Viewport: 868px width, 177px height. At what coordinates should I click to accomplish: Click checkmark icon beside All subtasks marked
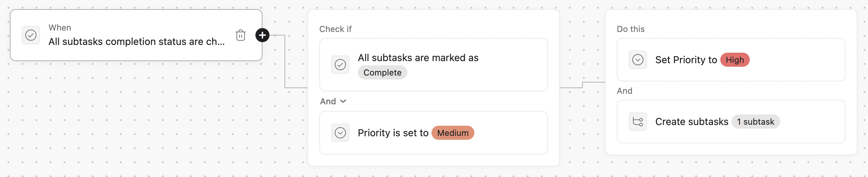(340, 65)
